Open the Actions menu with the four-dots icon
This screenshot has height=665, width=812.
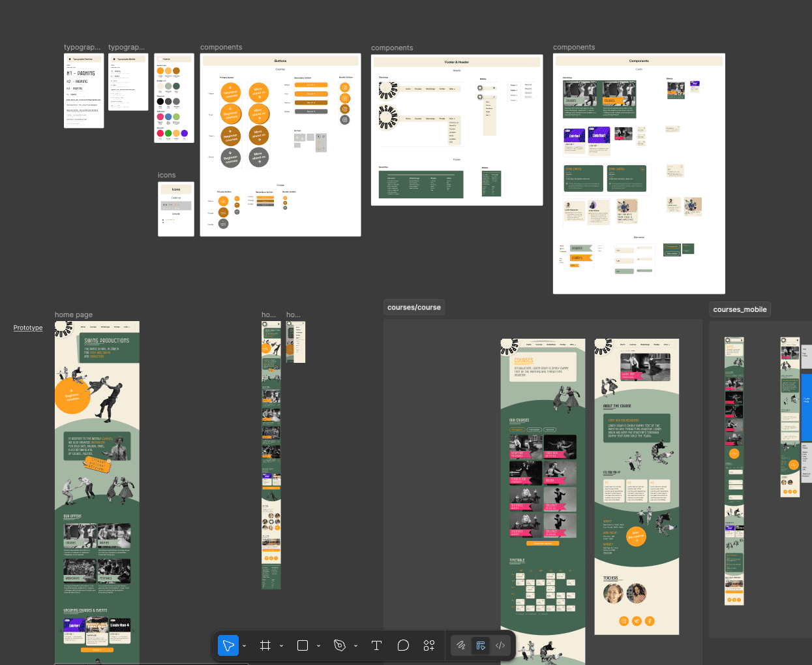[x=429, y=645]
